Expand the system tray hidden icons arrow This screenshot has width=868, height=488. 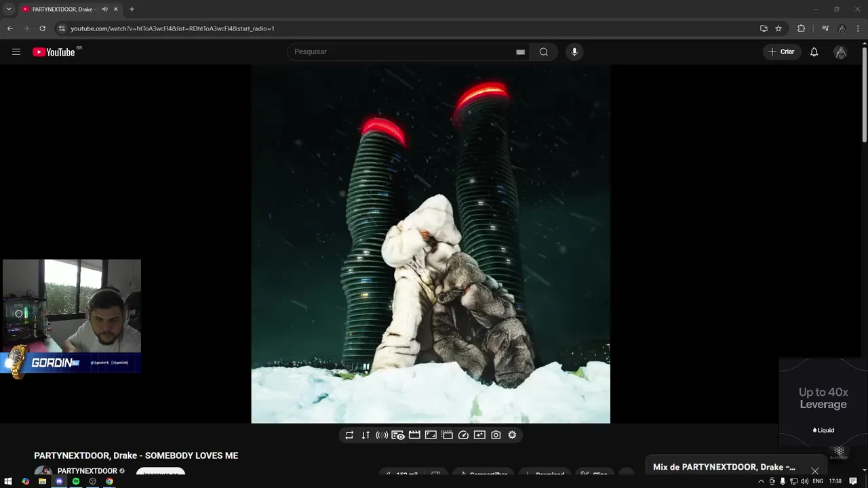point(761,481)
